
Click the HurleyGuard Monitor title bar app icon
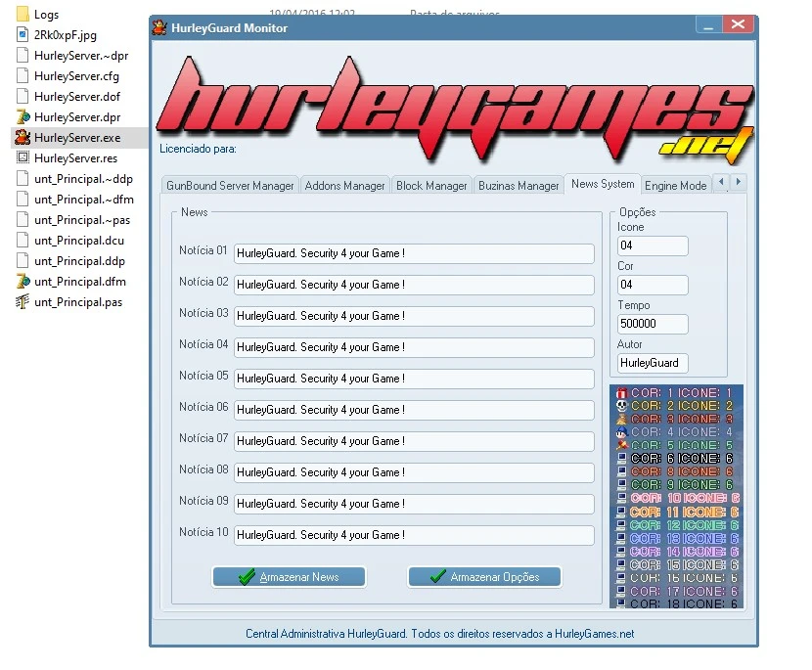pyautogui.click(x=159, y=27)
